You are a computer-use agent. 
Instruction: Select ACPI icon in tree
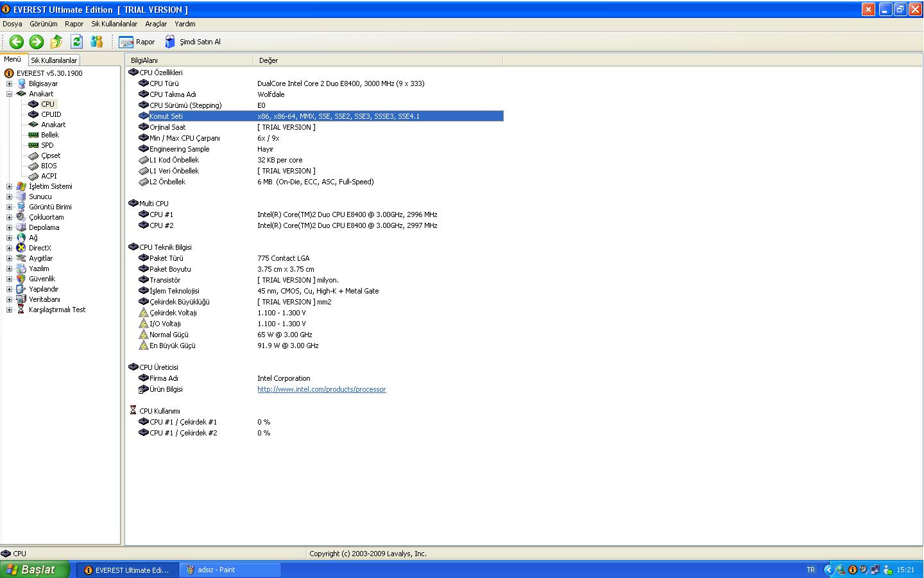pos(33,176)
